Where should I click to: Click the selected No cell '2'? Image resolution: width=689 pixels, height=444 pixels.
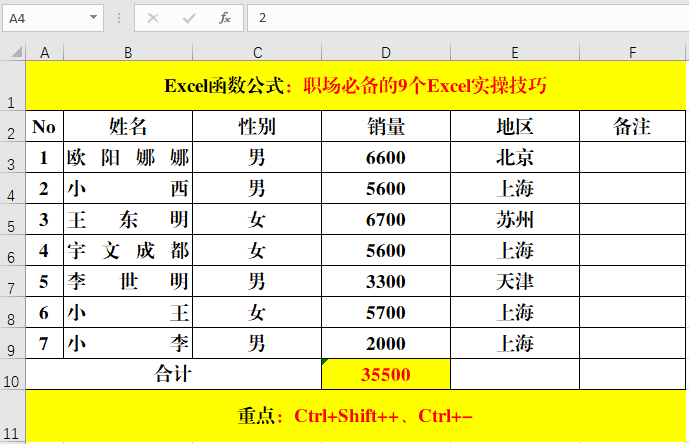[x=44, y=188]
